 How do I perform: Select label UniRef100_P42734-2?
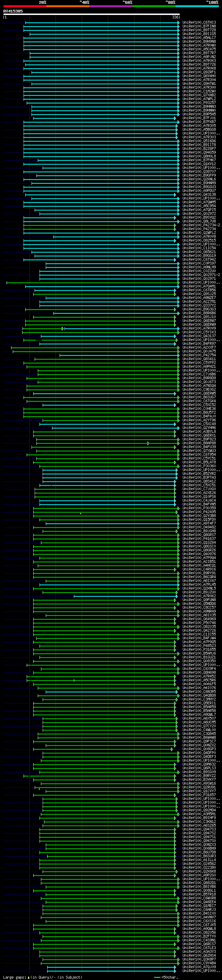click(201, 225)
